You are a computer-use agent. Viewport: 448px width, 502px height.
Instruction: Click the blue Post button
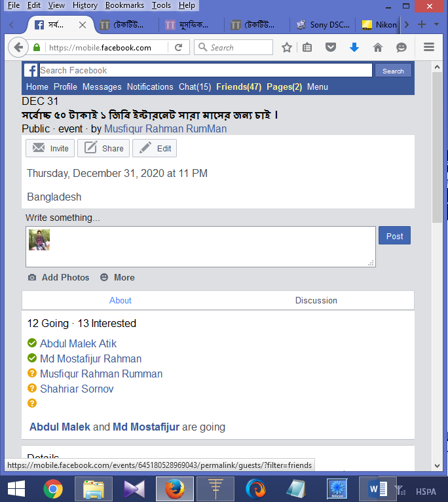[394, 235]
